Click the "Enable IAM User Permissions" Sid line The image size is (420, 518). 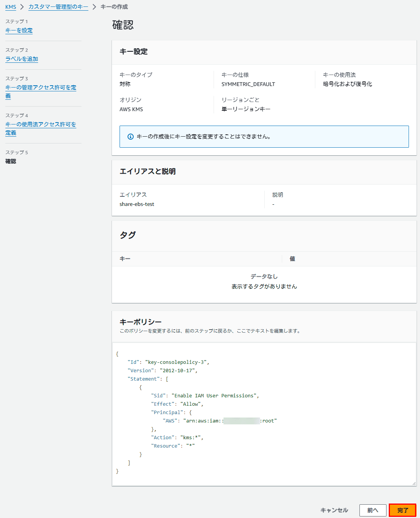pyautogui.click(x=205, y=396)
